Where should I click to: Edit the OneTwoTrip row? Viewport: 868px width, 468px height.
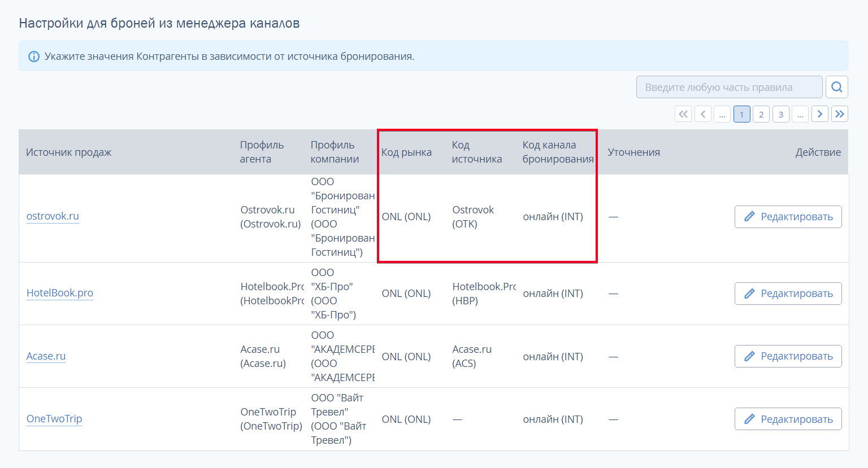coord(788,419)
